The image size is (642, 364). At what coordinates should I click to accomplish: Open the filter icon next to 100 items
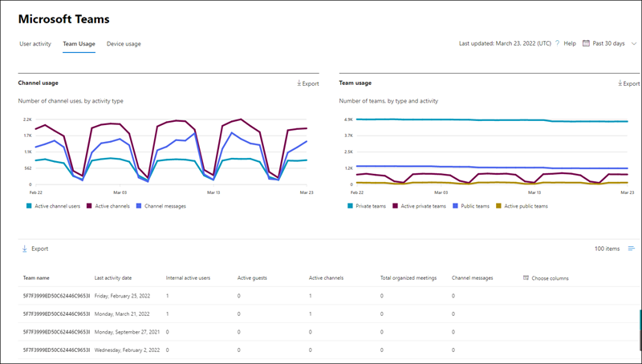coord(631,249)
